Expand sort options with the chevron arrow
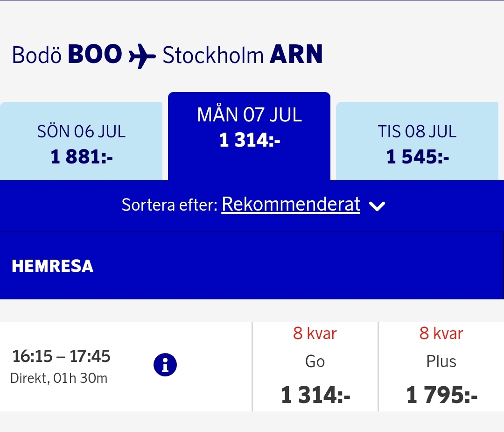This screenshot has height=432, width=504. click(x=377, y=206)
